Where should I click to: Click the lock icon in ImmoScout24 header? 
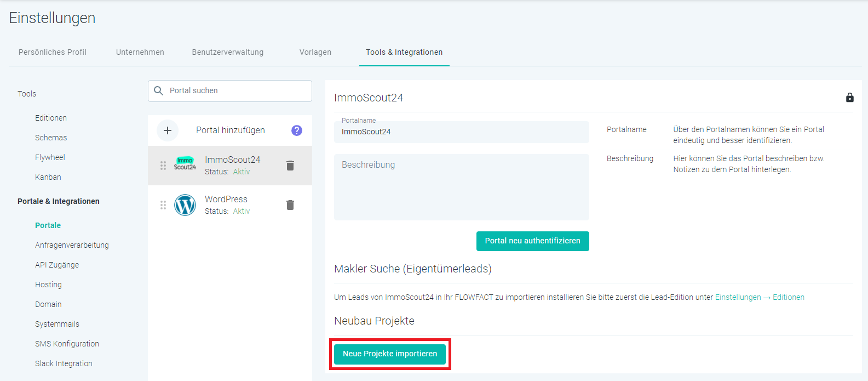[849, 98]
